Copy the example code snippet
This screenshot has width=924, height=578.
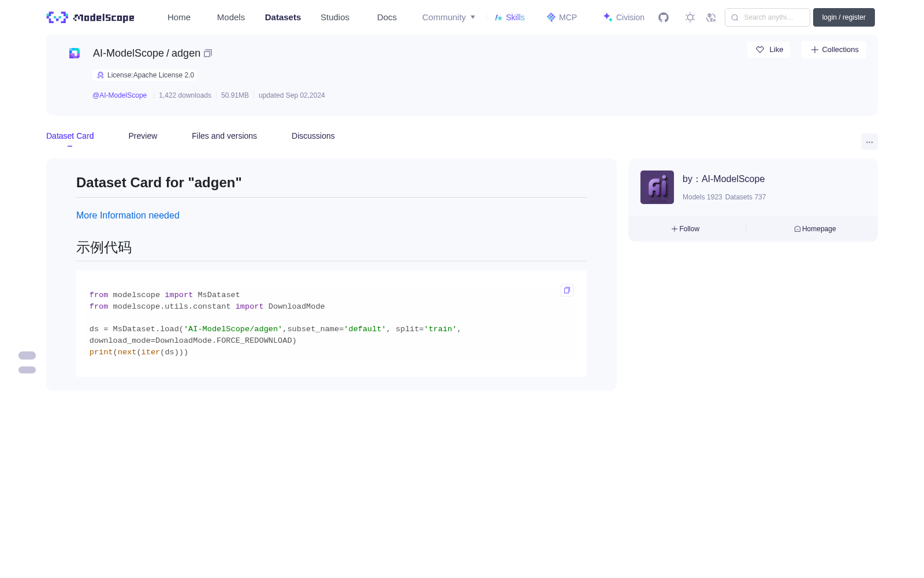(x=567, y=290)
